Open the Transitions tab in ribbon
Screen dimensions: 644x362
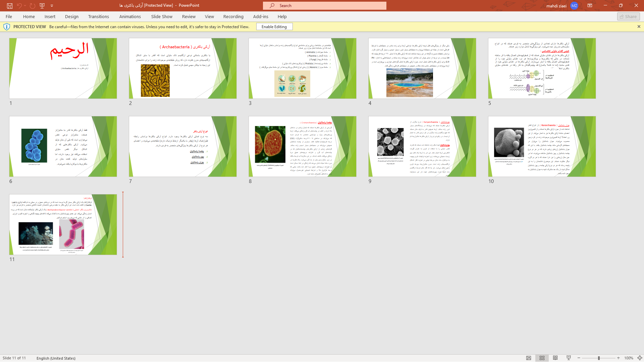pyautogui.click(x=98, y=16)
